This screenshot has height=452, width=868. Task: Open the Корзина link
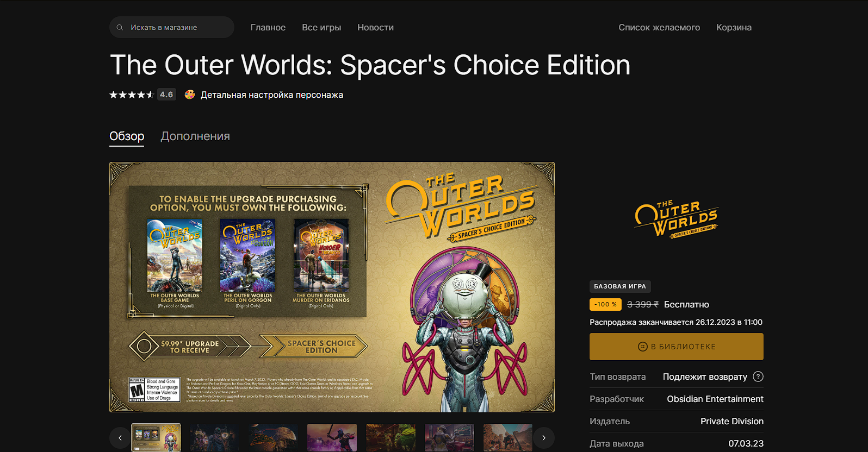point(734,27)
